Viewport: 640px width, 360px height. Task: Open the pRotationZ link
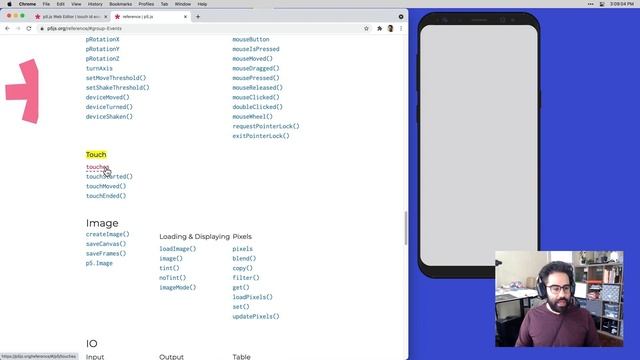click(102, 59)
